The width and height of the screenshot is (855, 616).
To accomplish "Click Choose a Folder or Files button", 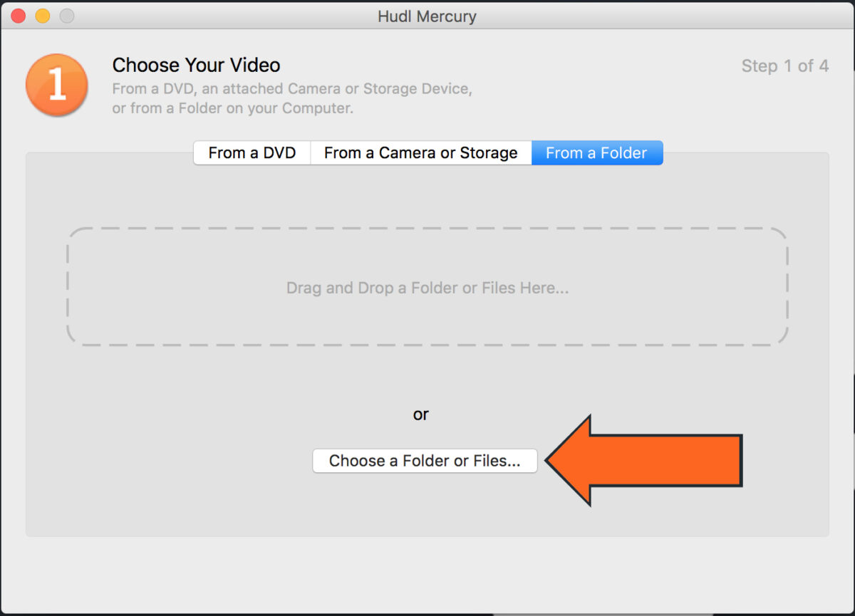I will 425,461.
